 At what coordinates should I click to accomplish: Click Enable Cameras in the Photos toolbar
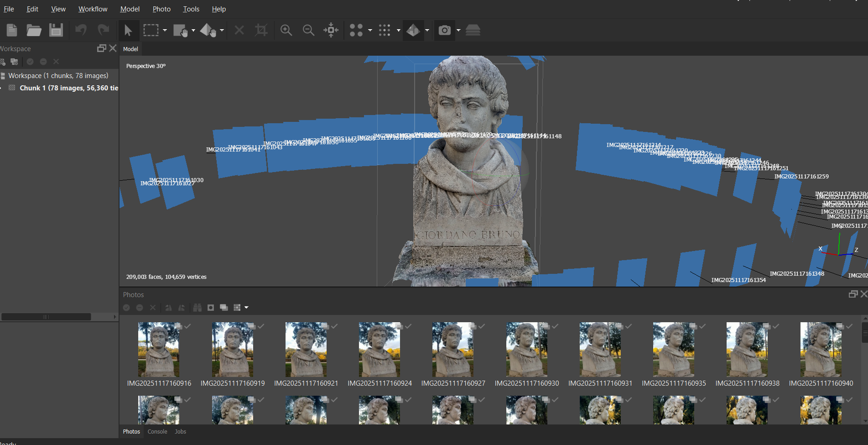(126, 308)
